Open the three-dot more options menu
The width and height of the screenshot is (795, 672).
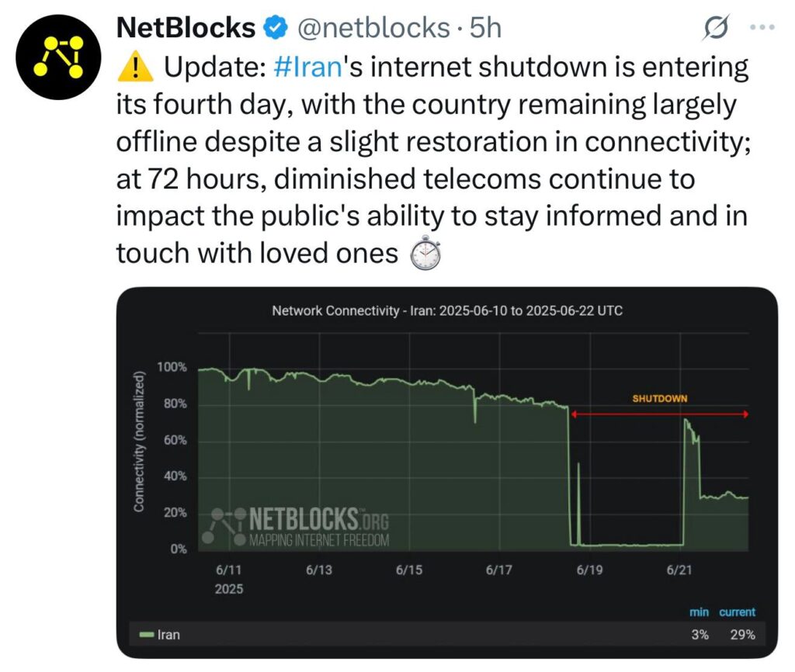tap(762, 27)
